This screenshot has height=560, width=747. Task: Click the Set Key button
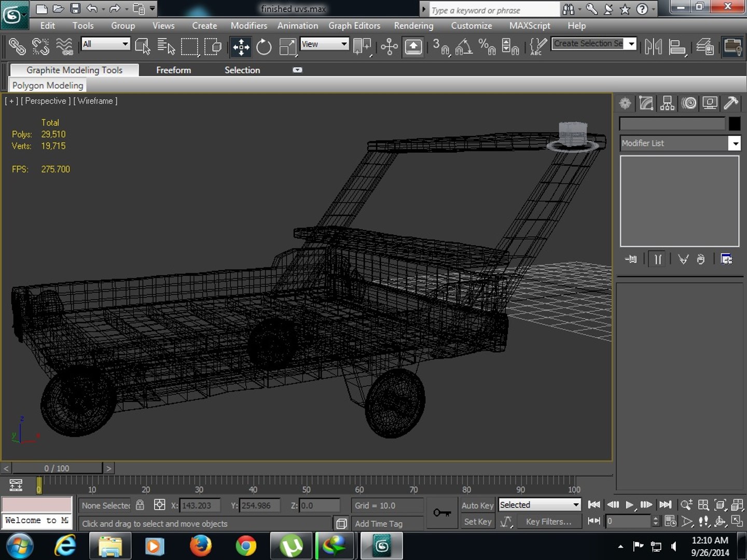477,522
